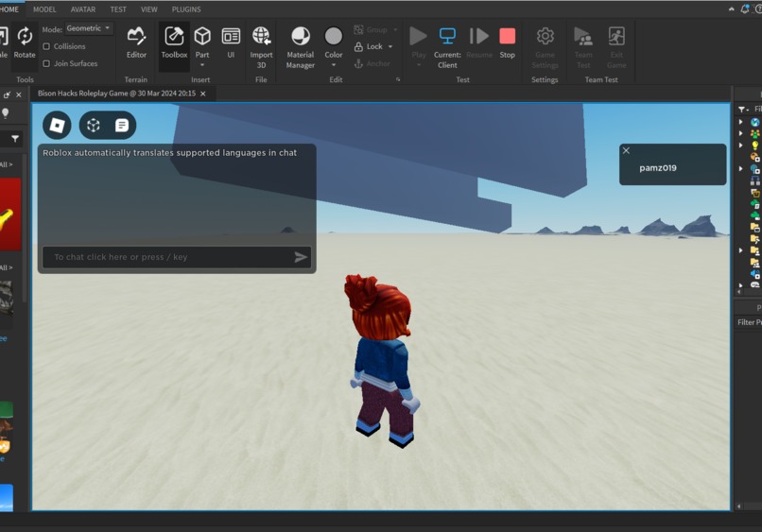Click the Current: Client view switch
The image size is (762, 532).
[x=447, y=47]
